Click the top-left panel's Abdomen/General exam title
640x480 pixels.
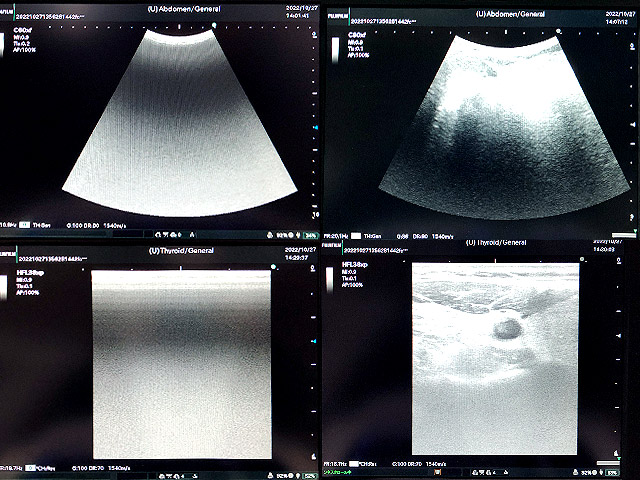coord(184,9)
